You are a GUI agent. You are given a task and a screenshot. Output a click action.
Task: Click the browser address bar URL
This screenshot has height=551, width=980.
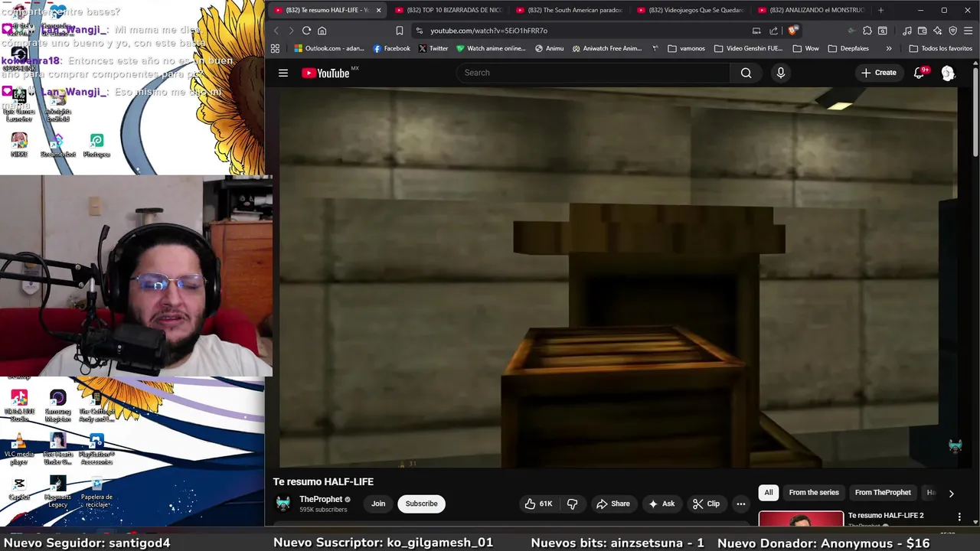488,31
